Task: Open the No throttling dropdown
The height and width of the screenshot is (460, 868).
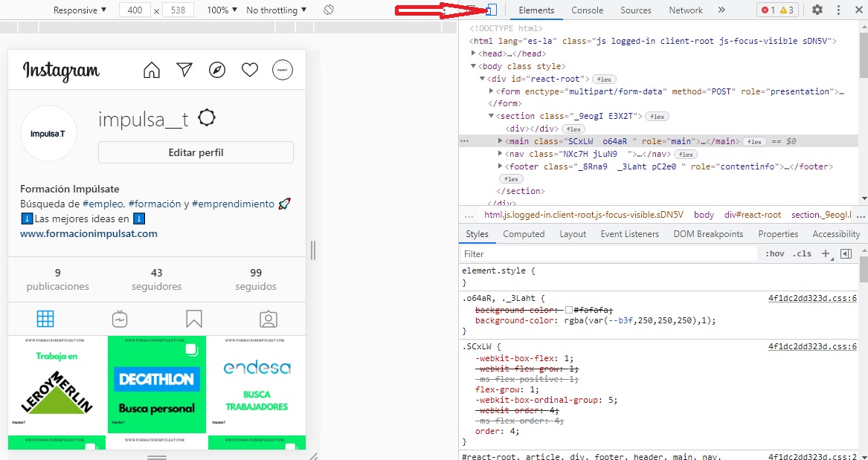Action: 277,10
